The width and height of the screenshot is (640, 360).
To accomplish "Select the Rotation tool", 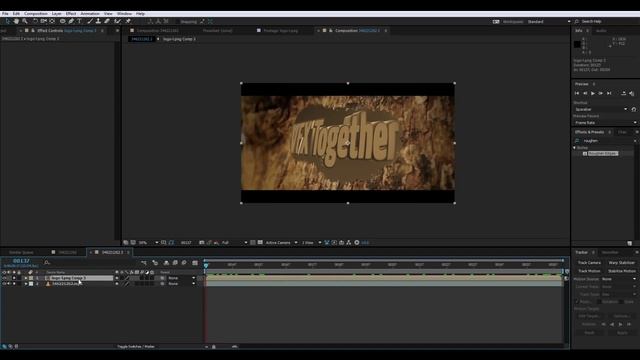I will 35,21.
